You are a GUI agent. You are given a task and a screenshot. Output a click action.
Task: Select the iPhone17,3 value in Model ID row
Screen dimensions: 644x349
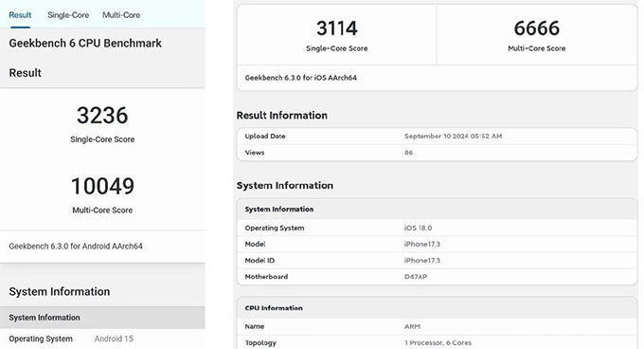tap(421, 261)
